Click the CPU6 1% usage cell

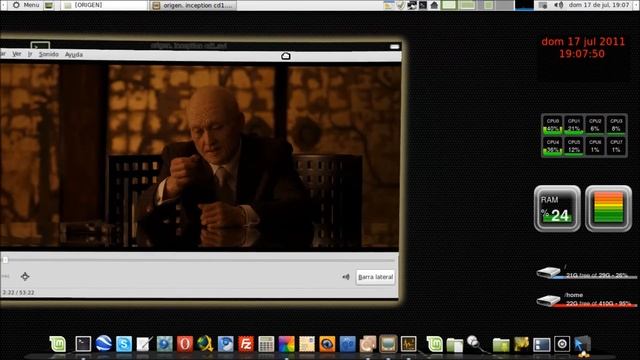pyautogui.click(x=595, y=146)
